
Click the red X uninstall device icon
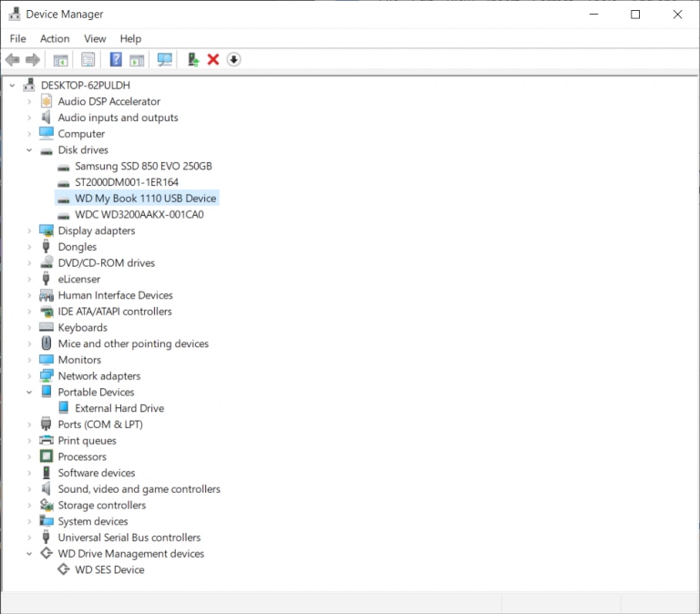point(213,60)
